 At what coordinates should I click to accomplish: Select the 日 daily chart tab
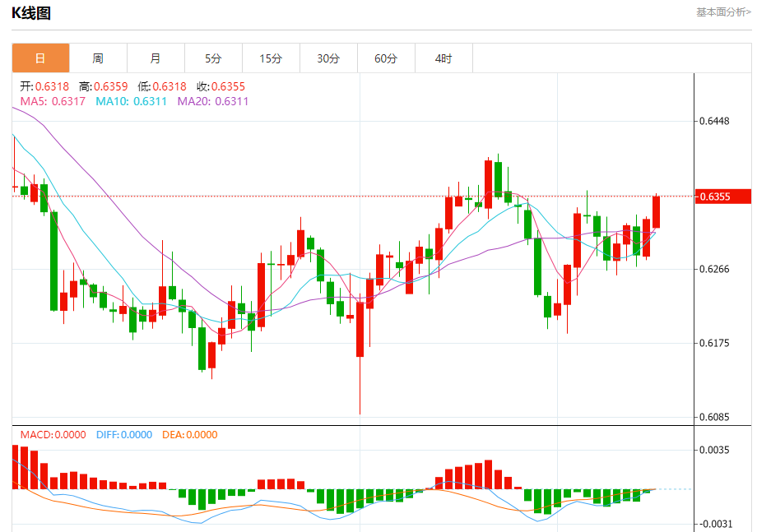point(40,58)
